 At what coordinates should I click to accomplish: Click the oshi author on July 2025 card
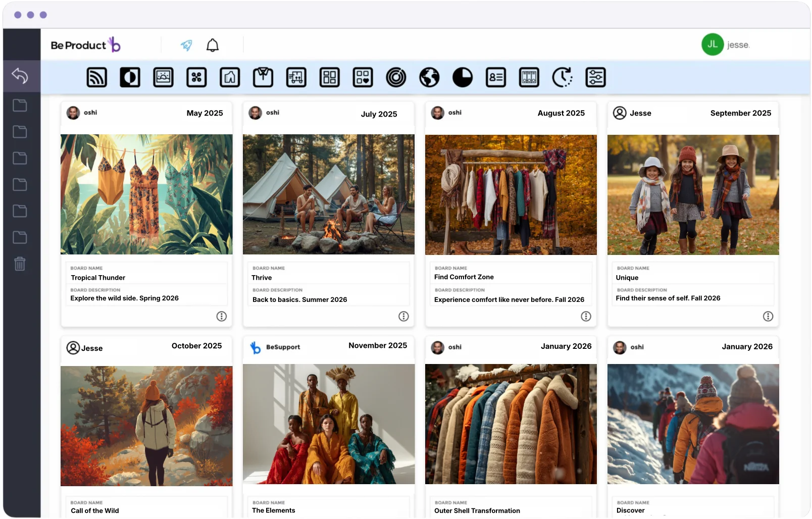pyautogui.click(x=264, y=113)
